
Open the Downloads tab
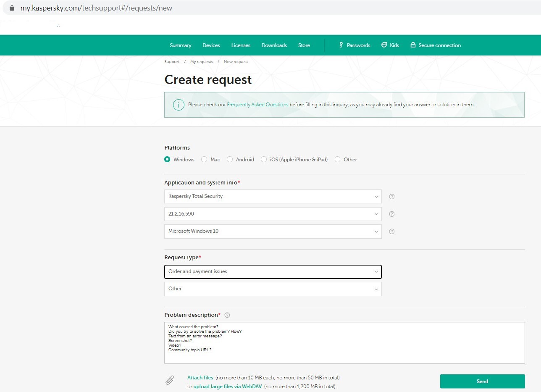(x=274, y=45)
